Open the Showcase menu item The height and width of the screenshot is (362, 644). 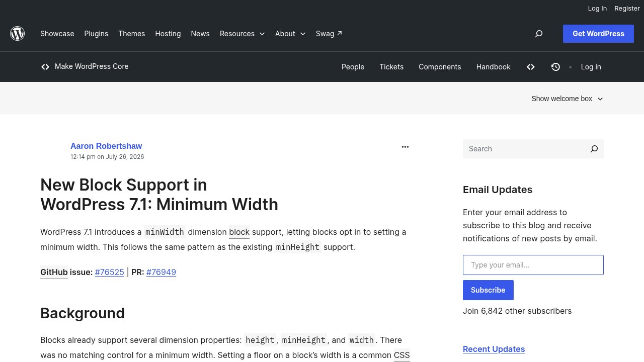(57, 34)
